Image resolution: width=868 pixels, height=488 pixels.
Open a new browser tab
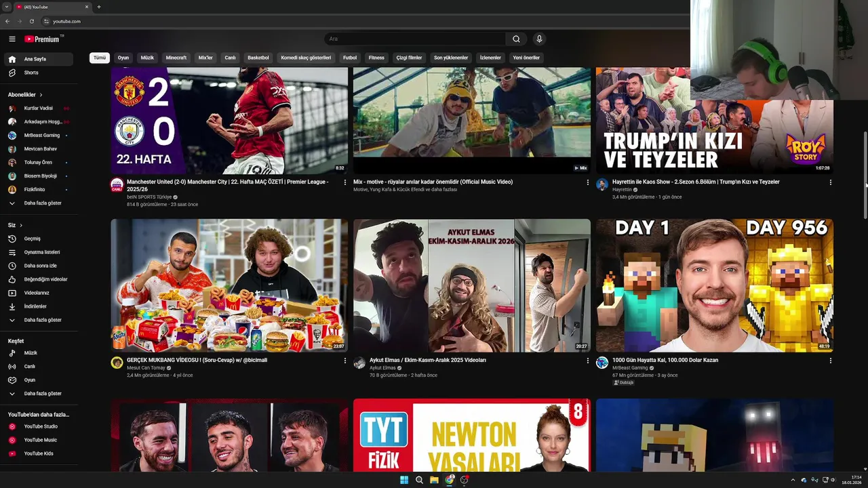pos(99,7)
